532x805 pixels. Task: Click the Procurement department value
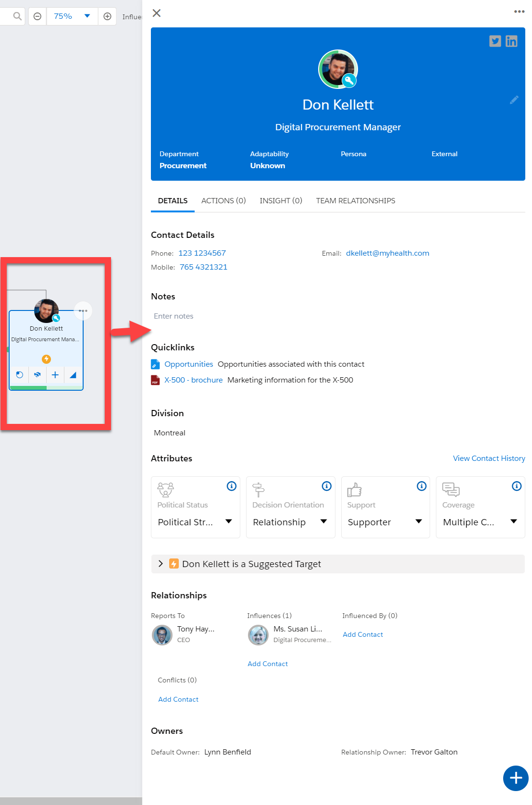(x=183, y=166)
